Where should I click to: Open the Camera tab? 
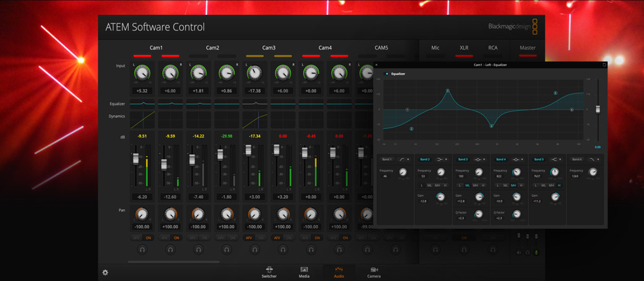click(374, 272)
